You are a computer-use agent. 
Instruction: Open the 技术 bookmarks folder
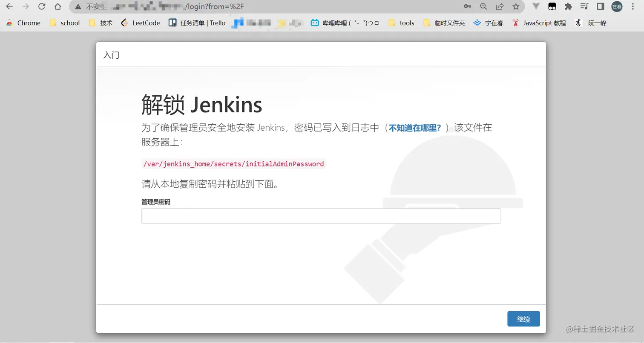click(x=101, y=23)
